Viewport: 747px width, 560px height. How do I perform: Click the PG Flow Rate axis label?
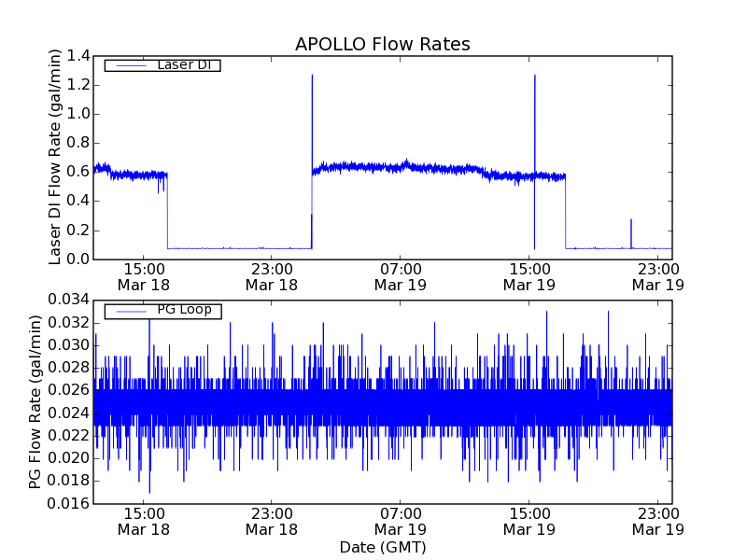point(35,401)
